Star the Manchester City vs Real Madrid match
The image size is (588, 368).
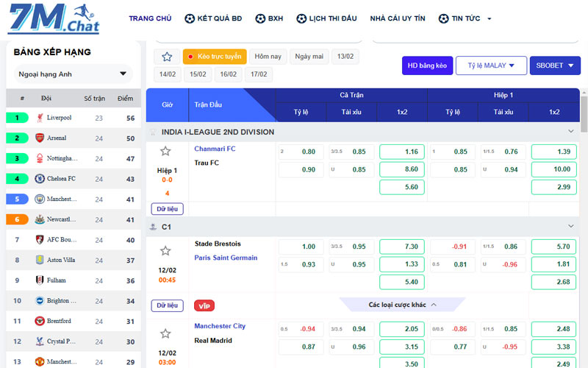pyautogui.click(x=165, y=333)
